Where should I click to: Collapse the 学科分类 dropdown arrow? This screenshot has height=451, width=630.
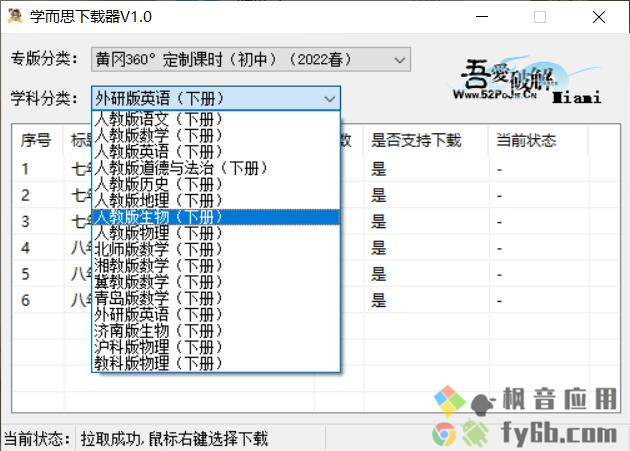329,98
